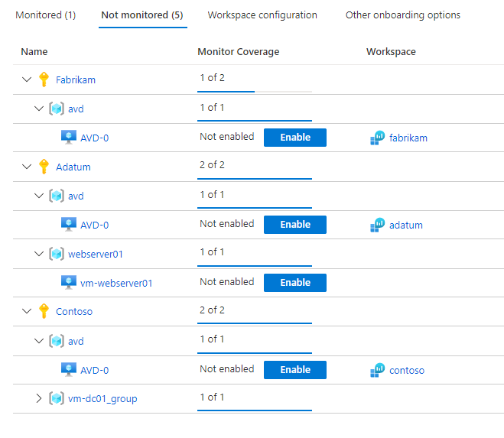The width and height of the screenshot is (504, 438).
Task: Click the vm-webserver01 virtual machine icon
Action: [69, 283]
